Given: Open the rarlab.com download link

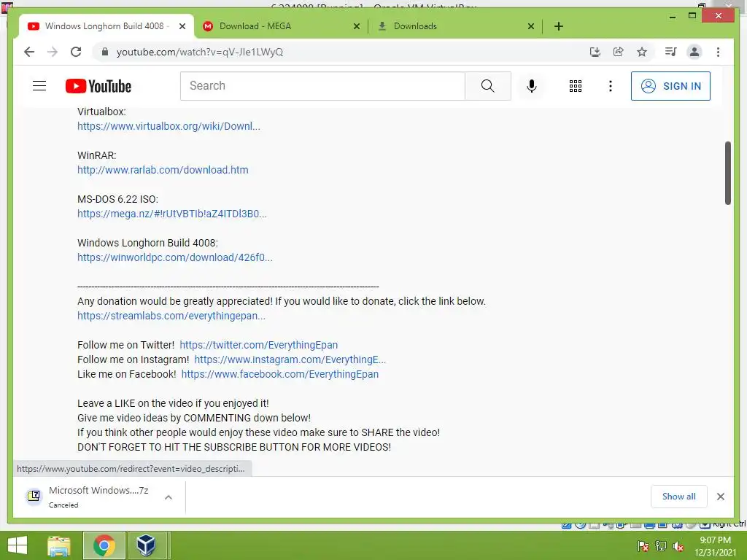Looking at the screenshot, I should tap(163, 170).
